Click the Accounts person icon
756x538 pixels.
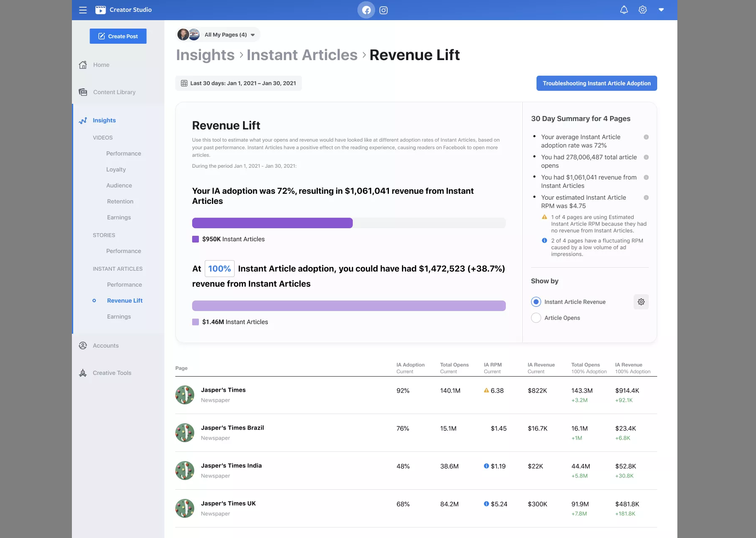click(x=83, y=345)
